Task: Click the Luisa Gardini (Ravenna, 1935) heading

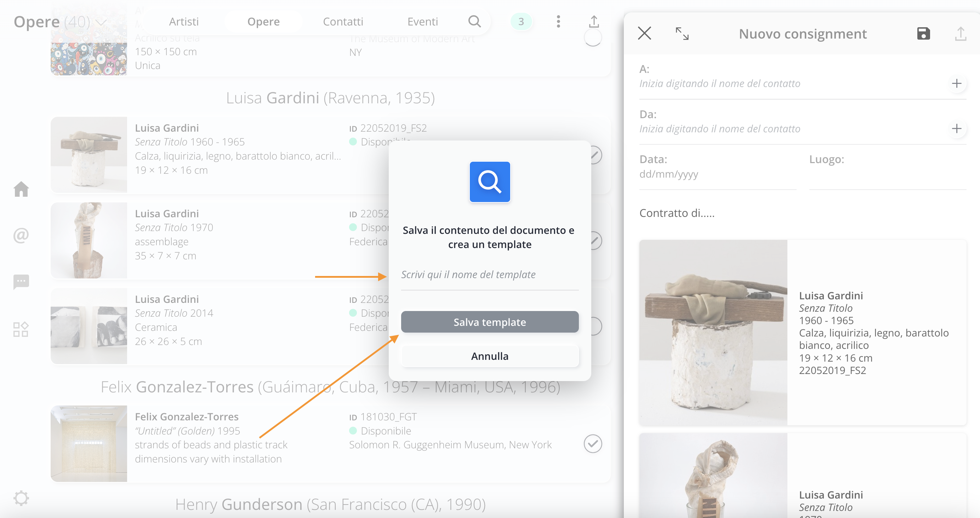Action: click(x=330, y=98)
